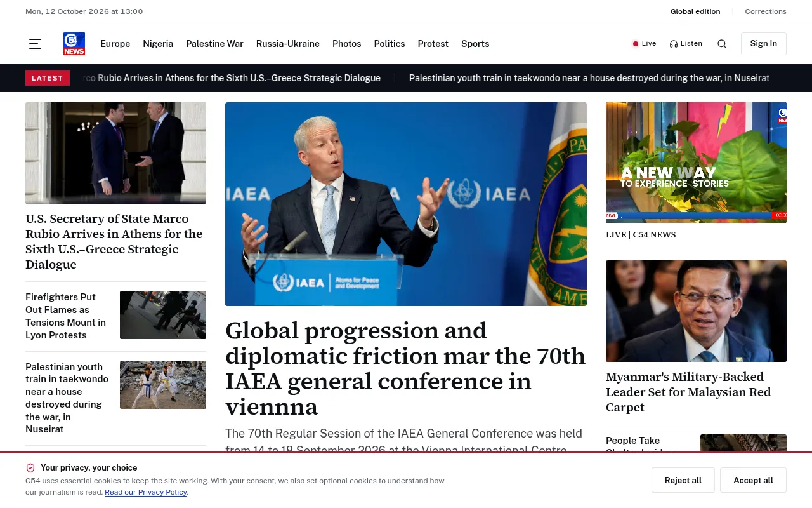Screen dimensions: 812x508
Task: Open the Palestinian youth taekwondo headline
Action: [68, 398]
